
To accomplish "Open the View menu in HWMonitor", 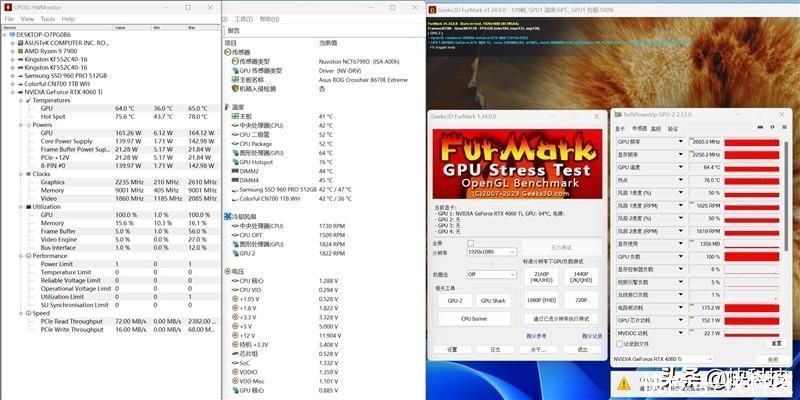I will point(27,19).
